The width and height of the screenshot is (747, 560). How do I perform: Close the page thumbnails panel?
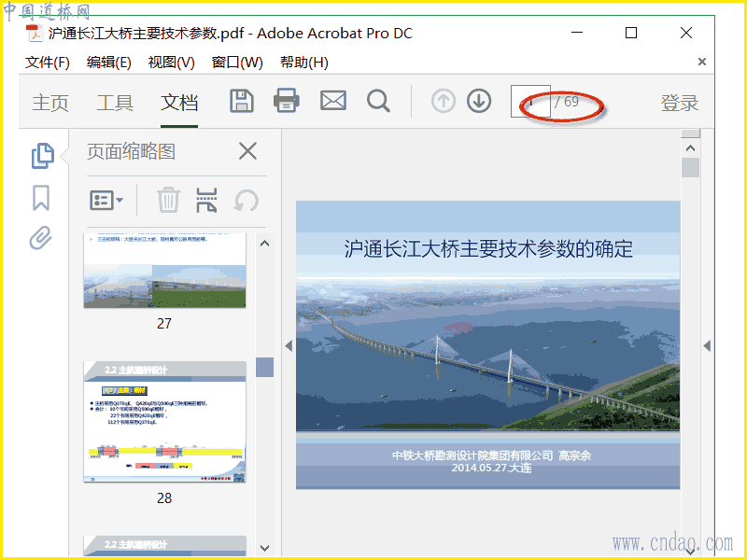(247, 151)
